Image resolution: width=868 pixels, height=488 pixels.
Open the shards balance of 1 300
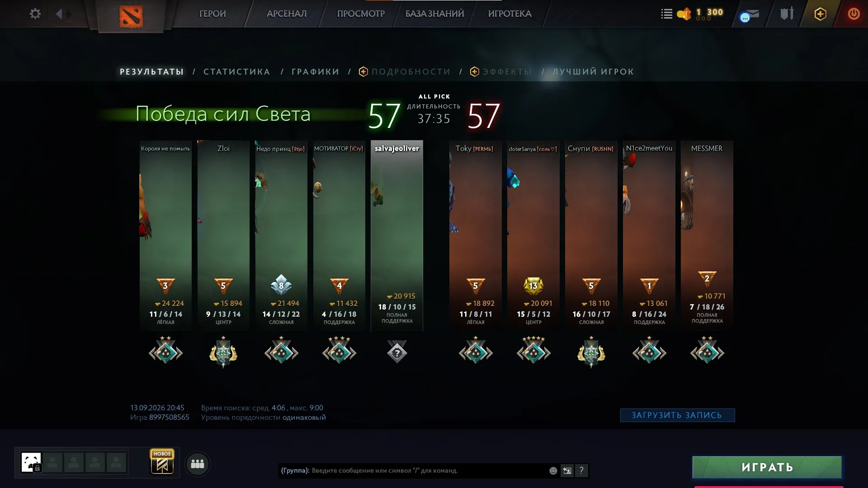point(700,14)
